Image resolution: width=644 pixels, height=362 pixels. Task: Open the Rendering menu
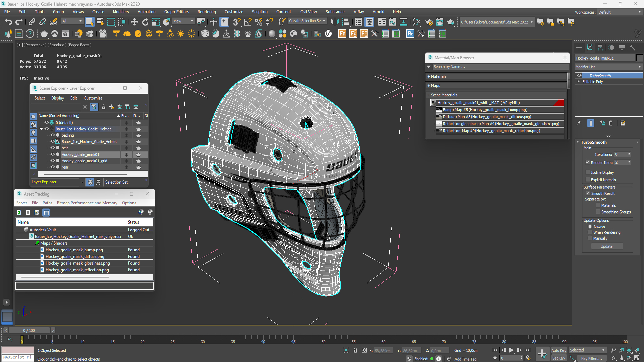click(x=207, y=12)
